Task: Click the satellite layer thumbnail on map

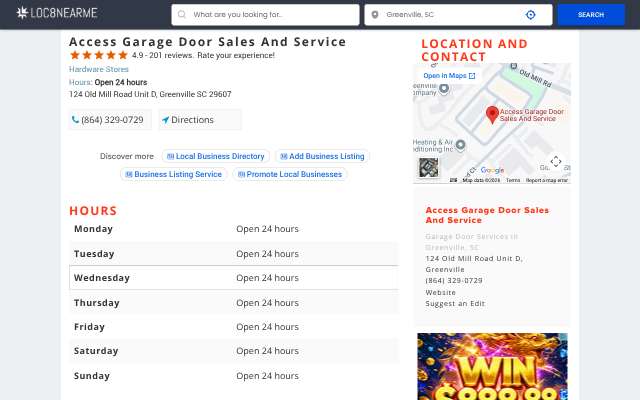Action: [429, 167]
